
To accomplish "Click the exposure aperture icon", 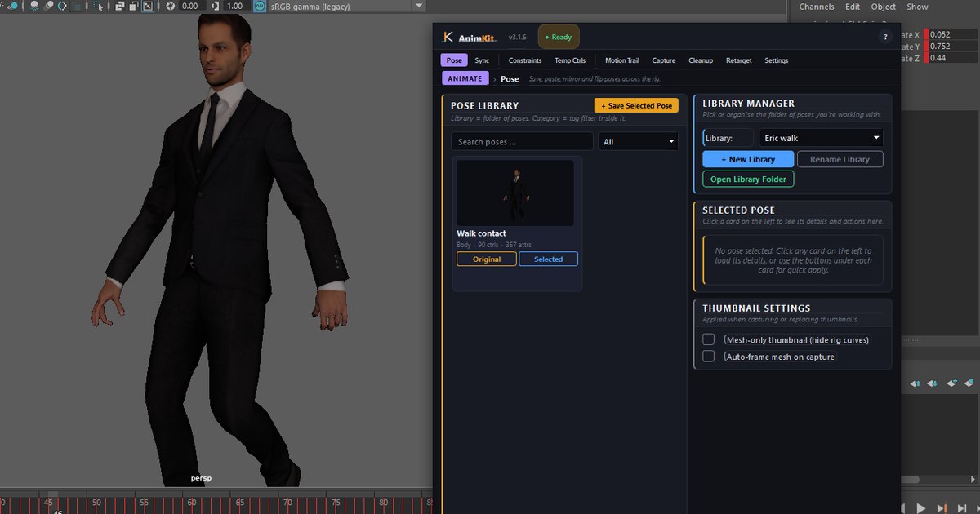I will 171,6.
